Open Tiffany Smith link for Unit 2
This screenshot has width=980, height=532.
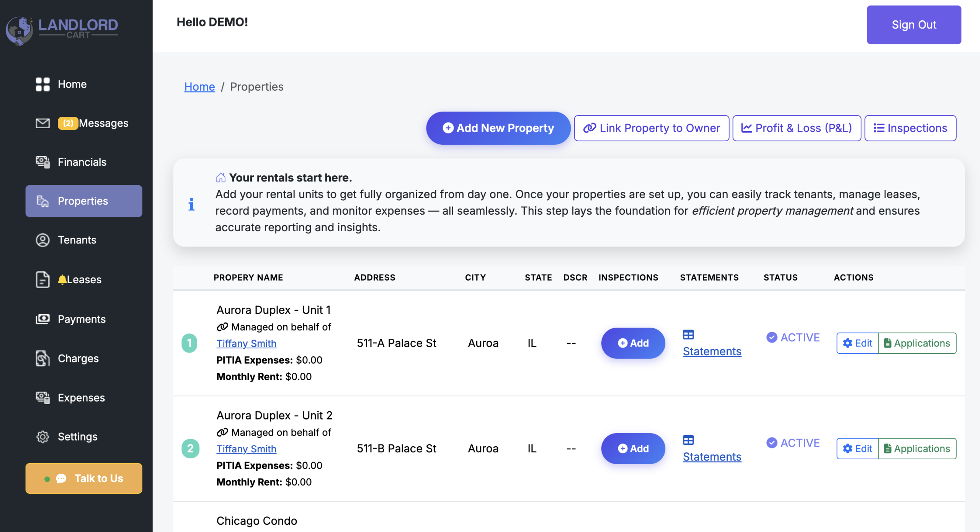point(246,449)
